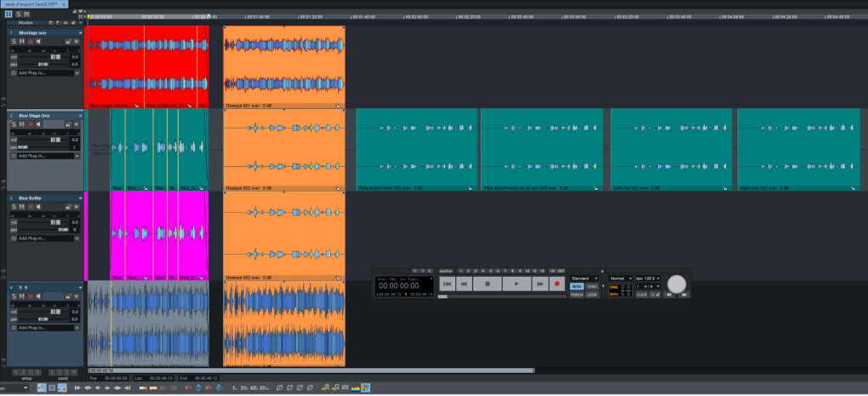Click the PUNCH button
868x396 pixels.
577,295
